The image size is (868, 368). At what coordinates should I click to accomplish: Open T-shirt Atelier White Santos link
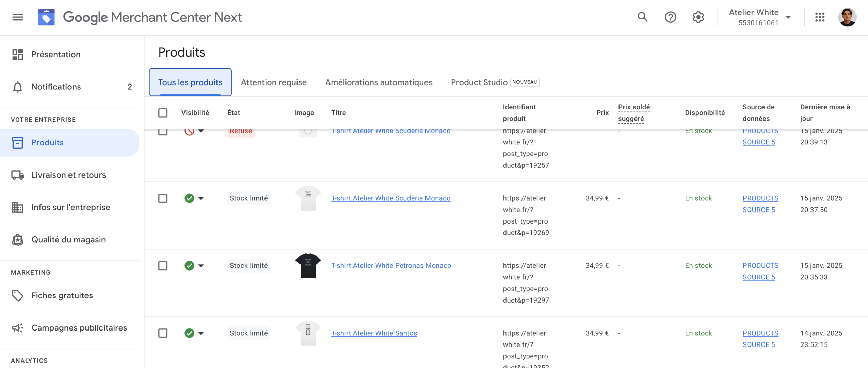tap(374, 333)
